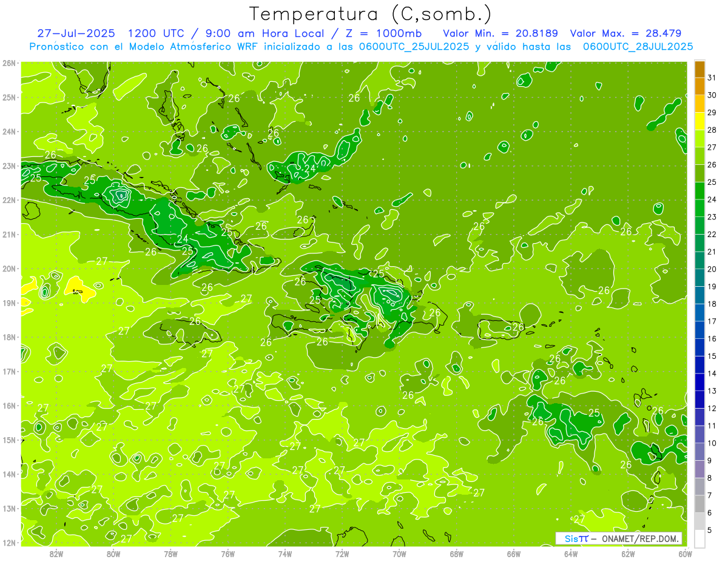The height and width of the screenshot is (562, 728).
Task: Click the color bar value '12'
Action: pyautogui.click(x=712, y=408)
